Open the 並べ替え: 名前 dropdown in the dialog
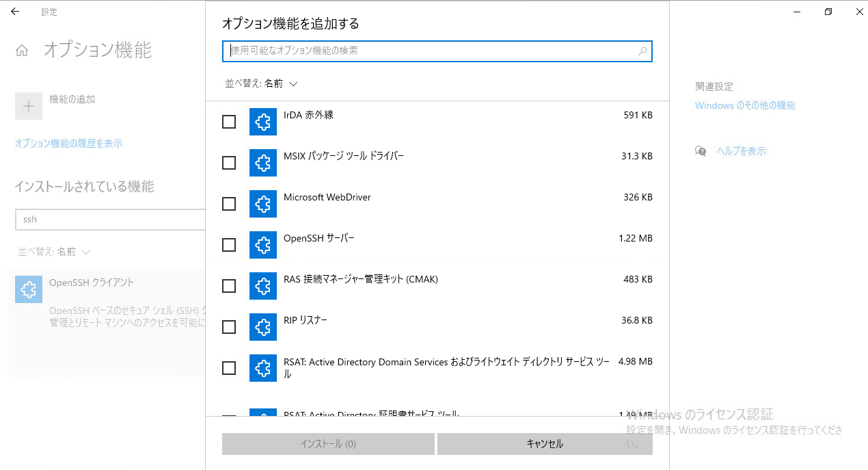The image size is (868, 470). [262, 83]
